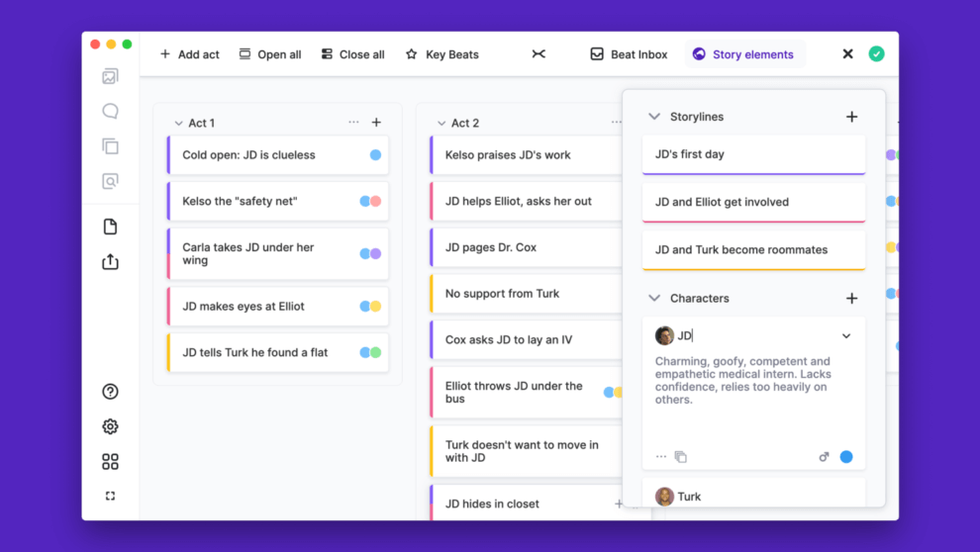Click Add act in the toolbar
Viewport: 980px width, 552px height.
pos(189,54)
